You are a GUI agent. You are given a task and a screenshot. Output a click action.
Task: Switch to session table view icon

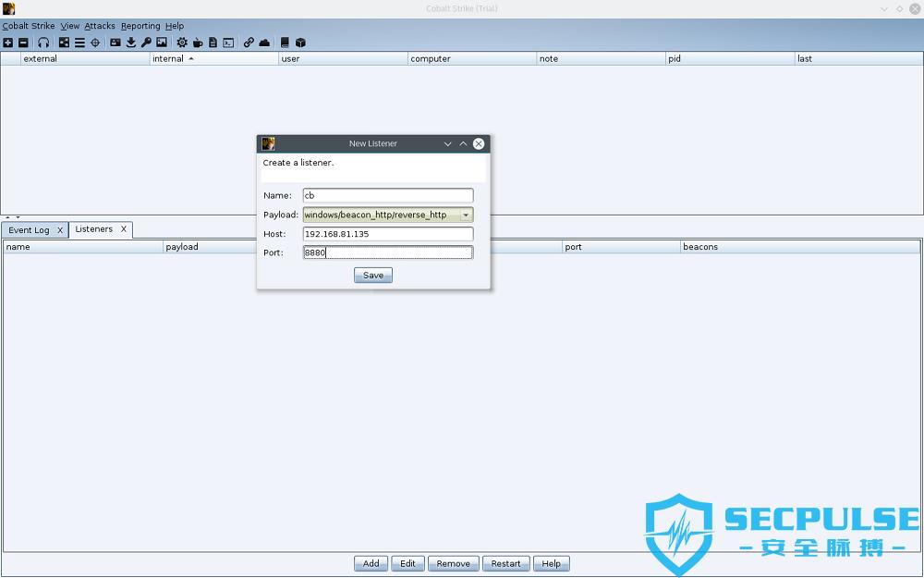pos(79,43)
